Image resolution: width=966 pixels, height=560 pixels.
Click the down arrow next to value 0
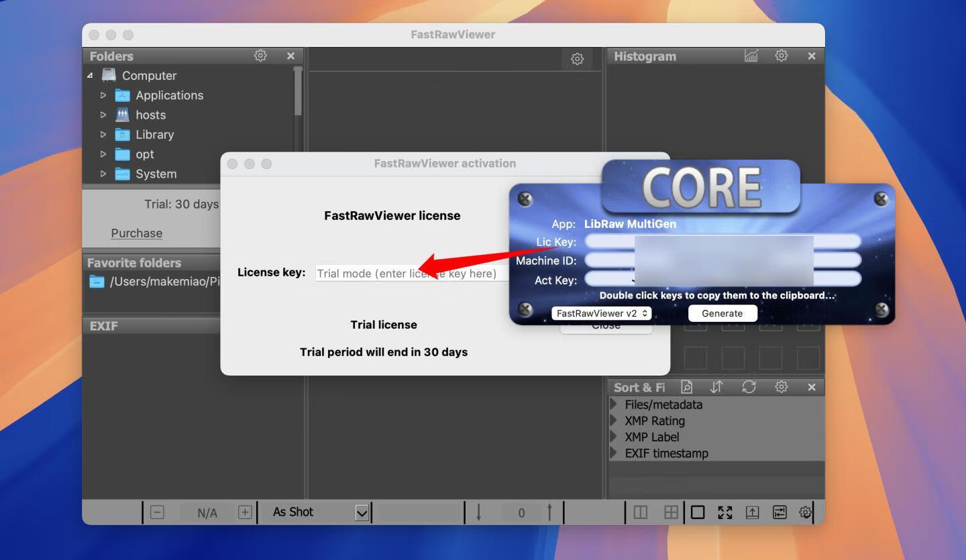pos(479,512)
